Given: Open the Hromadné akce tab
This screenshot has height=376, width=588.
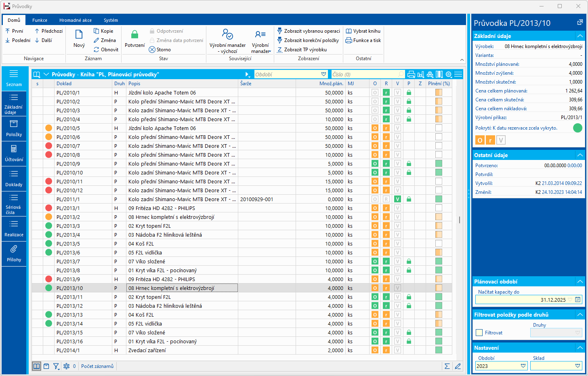Looking at the screenshot, I should click(75, 20).
